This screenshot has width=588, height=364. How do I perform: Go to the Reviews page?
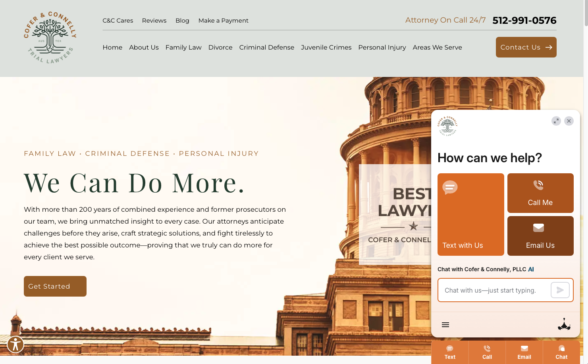pos(154,20)
